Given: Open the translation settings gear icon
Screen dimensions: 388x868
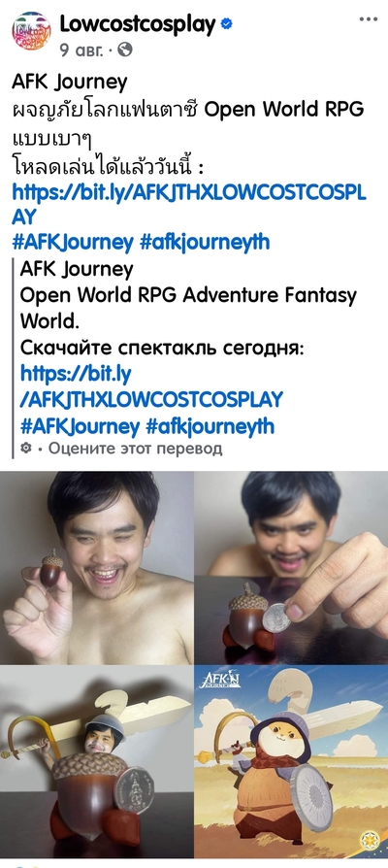Looking at the screenshot, I should [x=26, y=449].
